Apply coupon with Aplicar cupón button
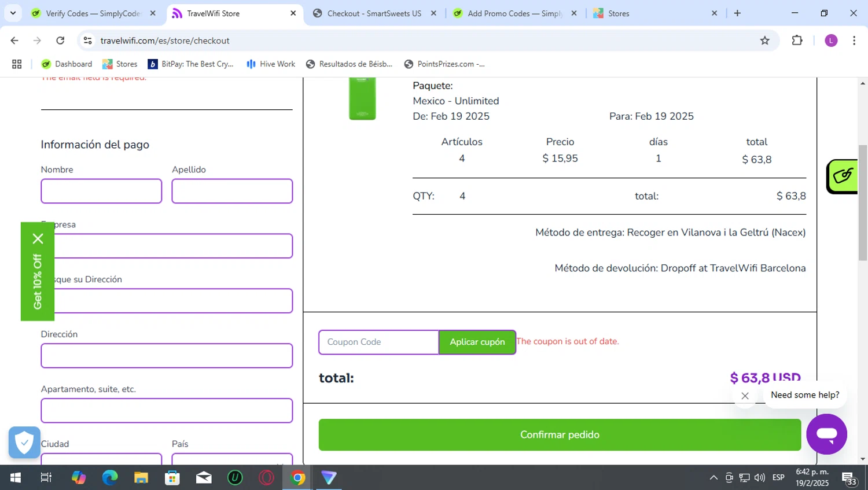The width and height of the screenshot is (868, 490). click(x=477, y=342)
